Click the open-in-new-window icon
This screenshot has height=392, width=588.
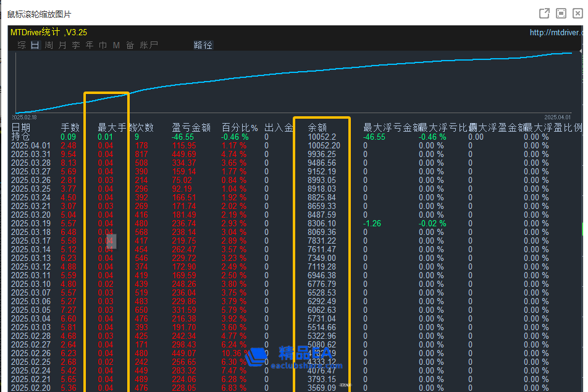click(x=544, y=13)
